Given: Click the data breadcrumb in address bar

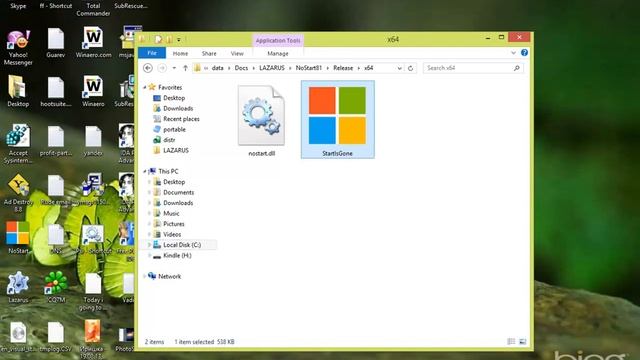Looking at the screenshot, I should pyautogui.click(x=218, y=68).
